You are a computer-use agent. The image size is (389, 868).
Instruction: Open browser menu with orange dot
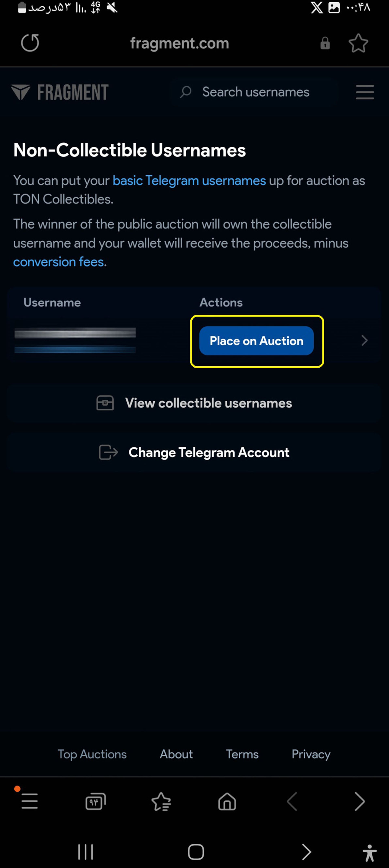point(29,801)
